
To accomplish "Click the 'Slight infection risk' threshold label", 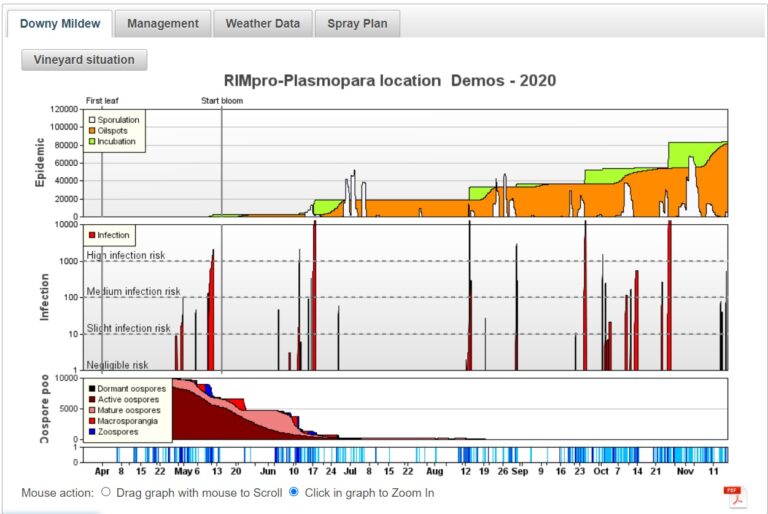I will 129,328.
